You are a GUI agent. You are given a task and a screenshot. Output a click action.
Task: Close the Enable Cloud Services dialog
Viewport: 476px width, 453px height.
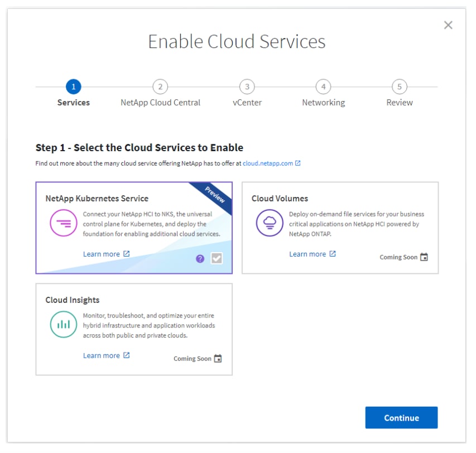point(448,25)
